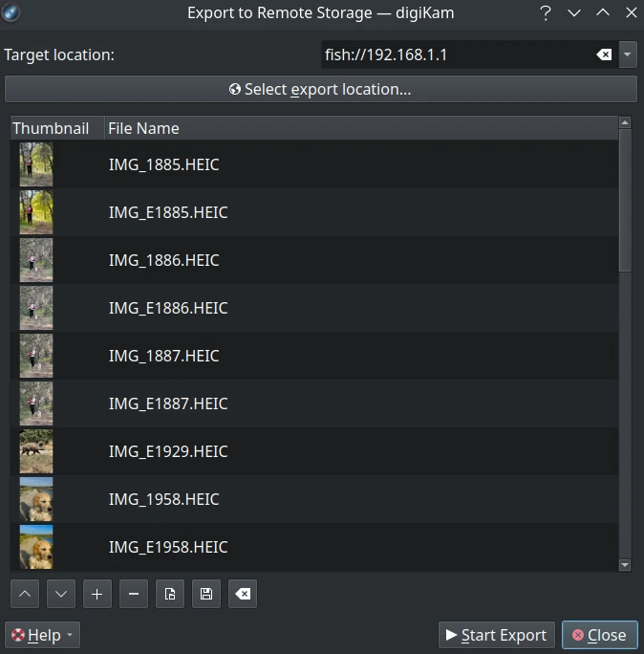The image size is (644, 654).
Task: Add images with the plus button
Action: pyautogui.click(x=97, y=594)
